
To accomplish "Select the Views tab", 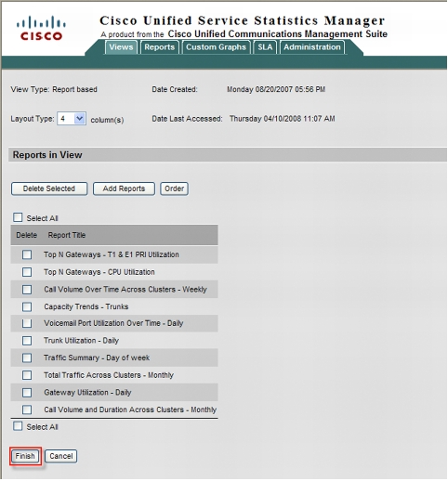I will tap(121, 47).
